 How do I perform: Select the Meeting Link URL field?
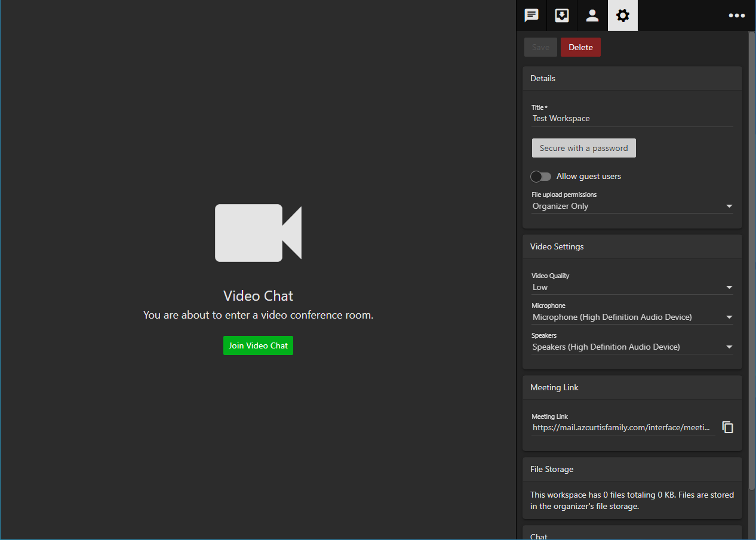[621, 427]
